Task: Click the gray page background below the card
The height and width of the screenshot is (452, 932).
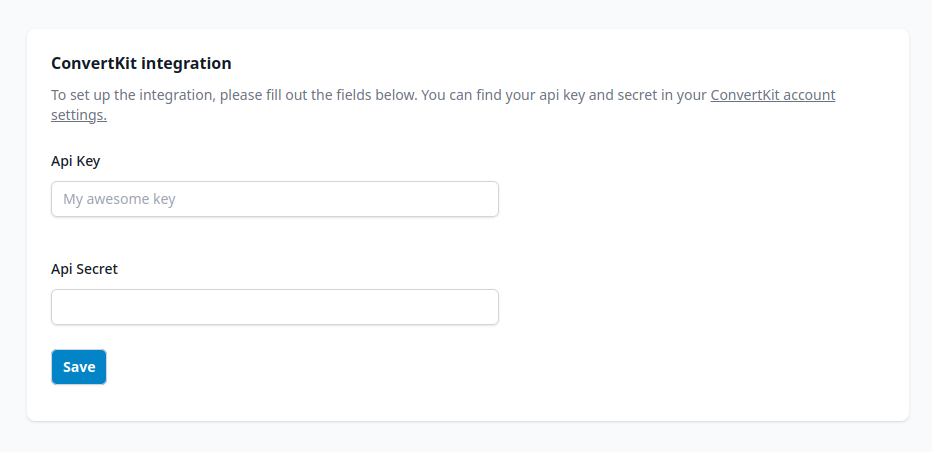Action: click(x=466, y=437)
